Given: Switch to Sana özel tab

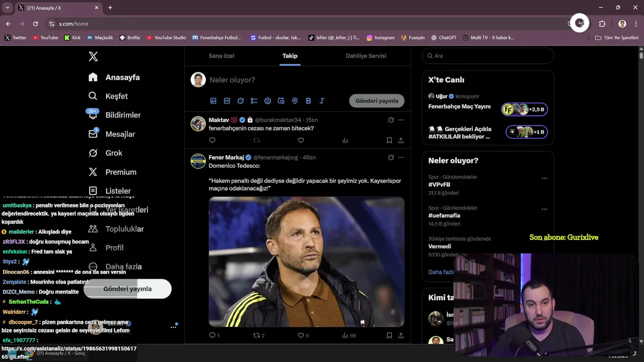Looking at the screenshot, I should pos(221,56).
